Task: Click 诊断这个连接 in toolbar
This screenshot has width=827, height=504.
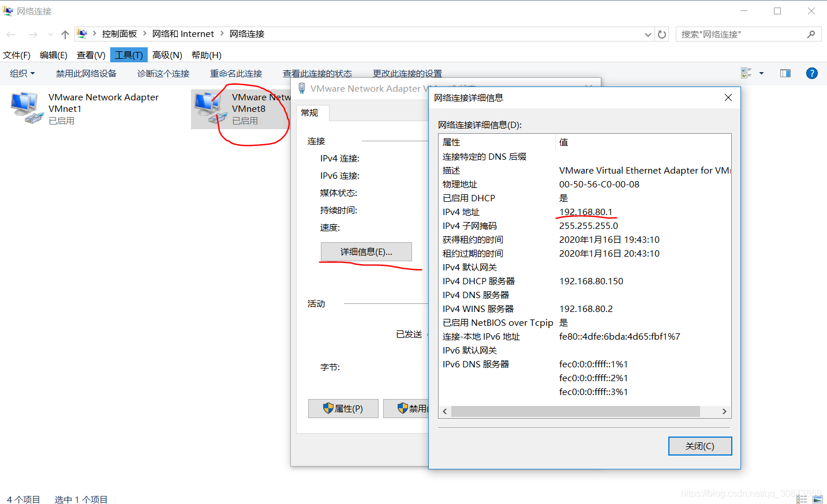Action: click(x=163, y=74)
